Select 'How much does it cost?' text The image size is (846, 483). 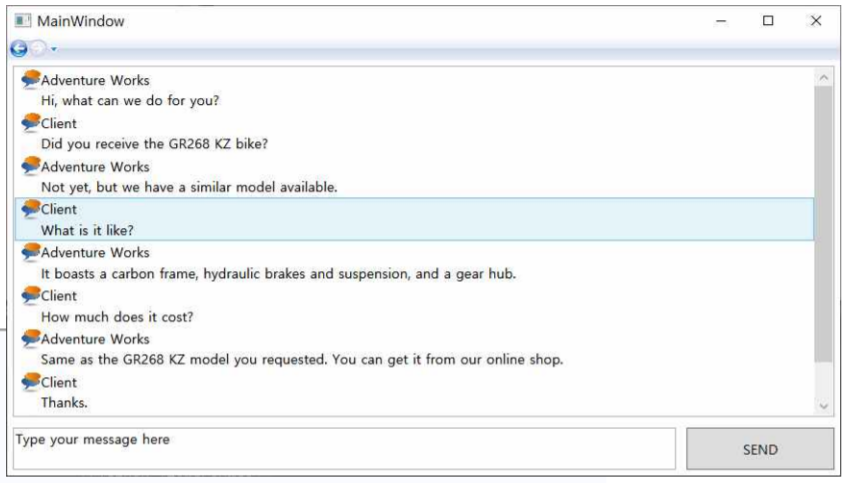(x=117, y=317)
